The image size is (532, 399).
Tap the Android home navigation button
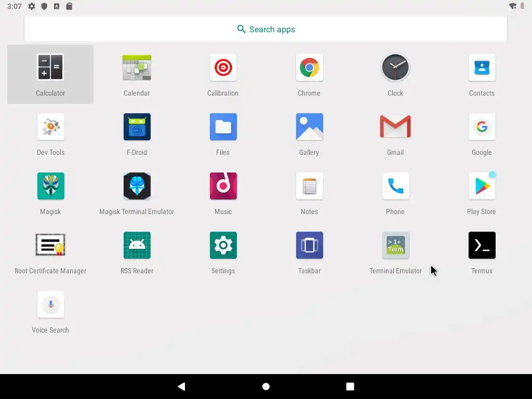pyautogui.click(x=266, y=387)
